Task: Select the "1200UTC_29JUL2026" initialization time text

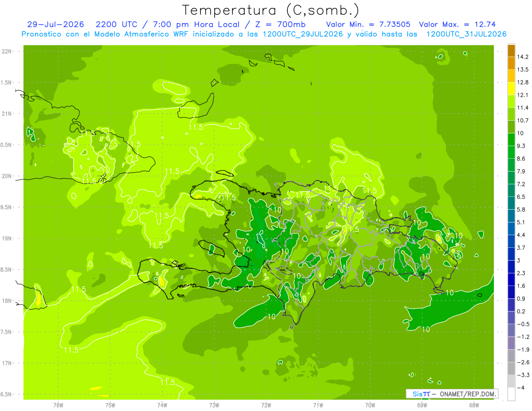Action: [303, 34]
